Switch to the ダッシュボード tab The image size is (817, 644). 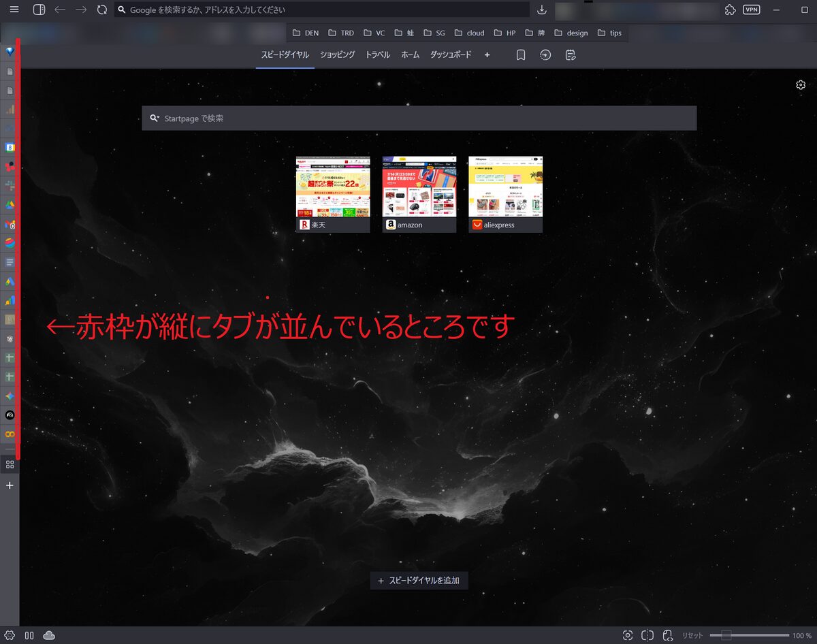tap(451, 54)
